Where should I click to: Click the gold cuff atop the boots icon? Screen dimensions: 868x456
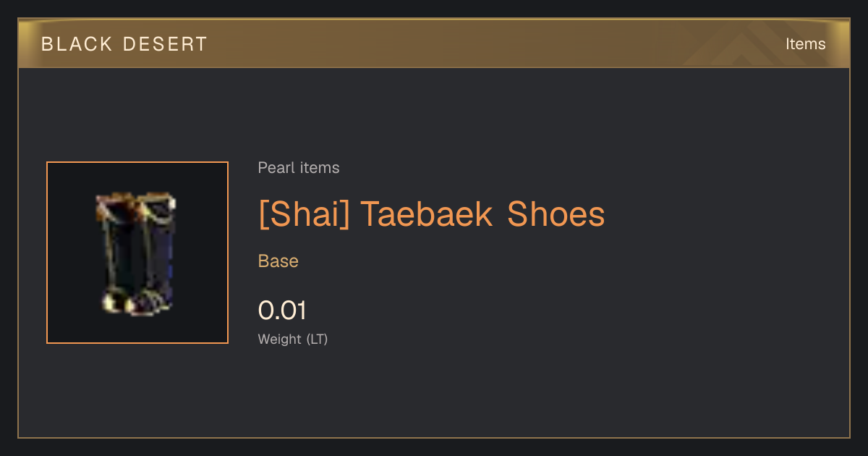pyautogui.click(x=137, y=203)
